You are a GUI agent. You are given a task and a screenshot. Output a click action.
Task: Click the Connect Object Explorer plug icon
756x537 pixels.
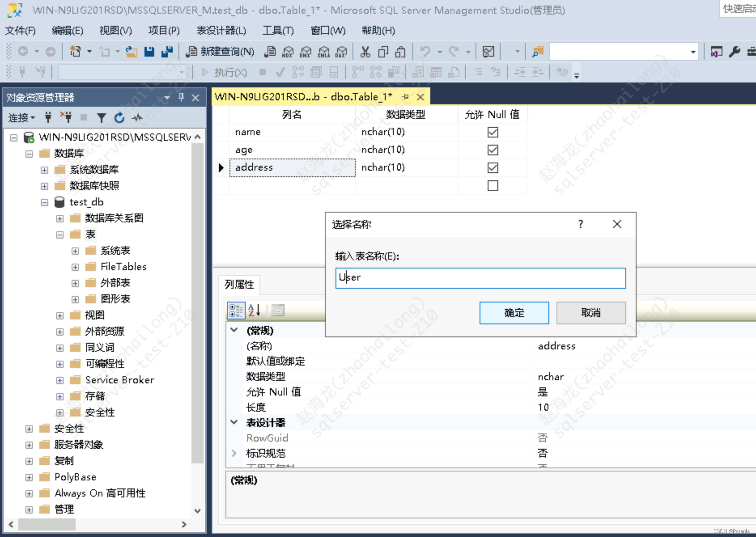pyautogui.click(x=48, y=118)
